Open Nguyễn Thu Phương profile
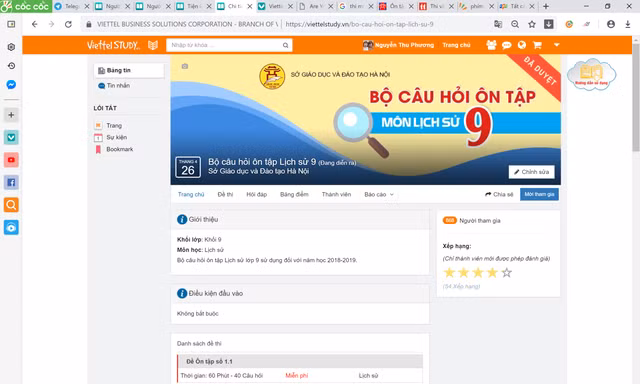 (398, 45)
